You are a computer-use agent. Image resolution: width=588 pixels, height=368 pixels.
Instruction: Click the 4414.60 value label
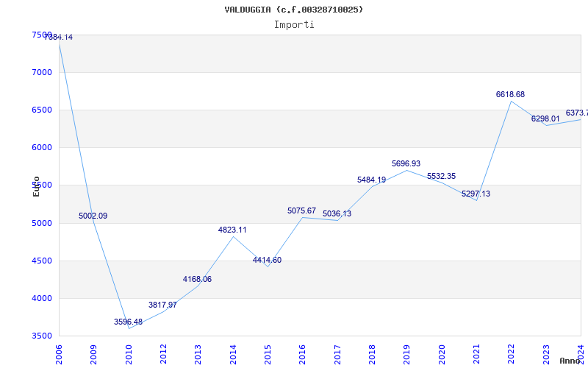267,260
